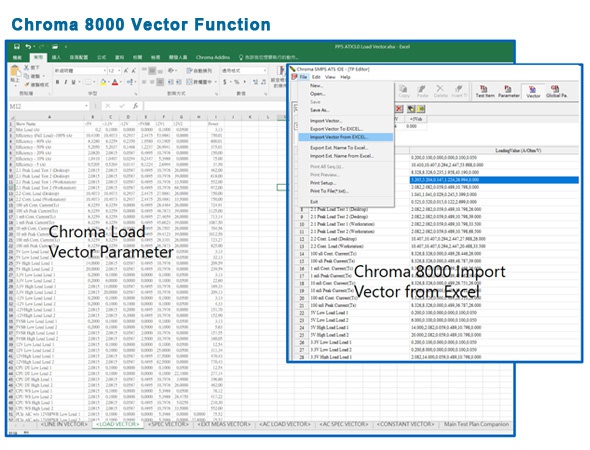Click the Test Item toolbar icon in Chroma IDE
This screenshot has height=450, width=590.
coord(485,91)
